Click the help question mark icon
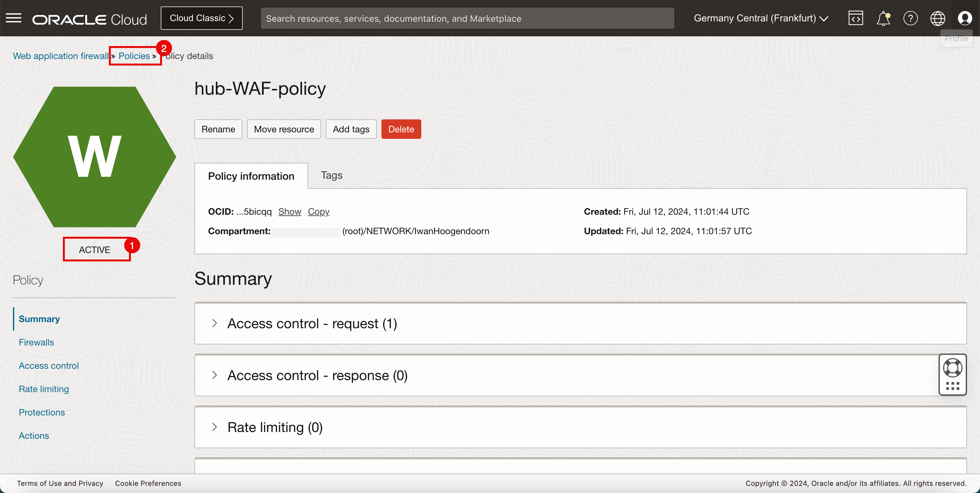The width and height of the screenshot is (980, 493). click(910, 18)
